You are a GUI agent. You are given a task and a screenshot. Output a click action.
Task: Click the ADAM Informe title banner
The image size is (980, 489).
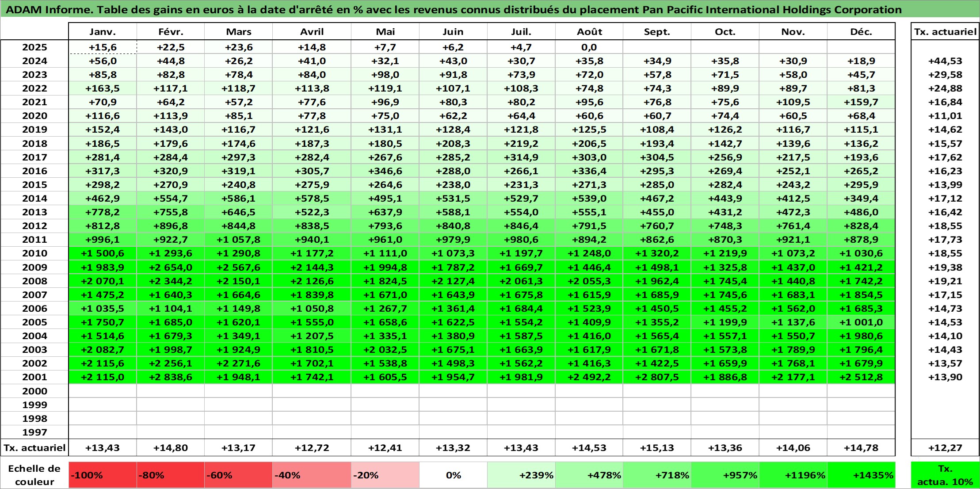pos(490,9)
